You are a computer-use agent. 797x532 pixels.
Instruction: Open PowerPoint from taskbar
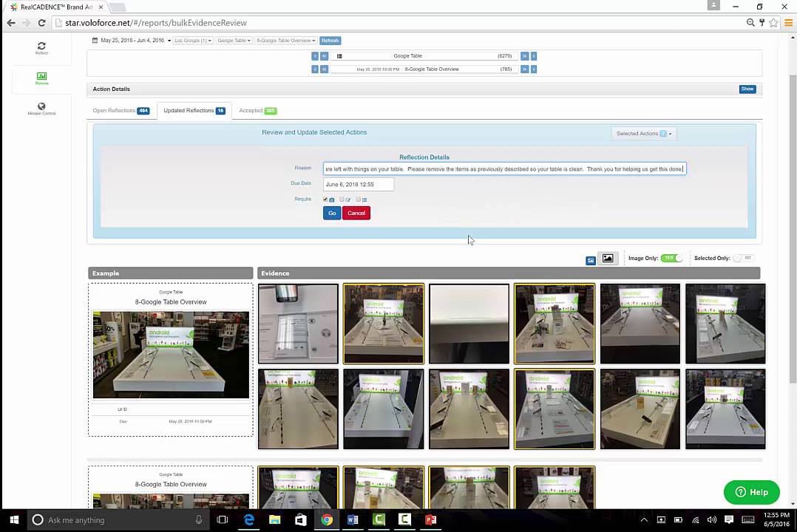430,519
